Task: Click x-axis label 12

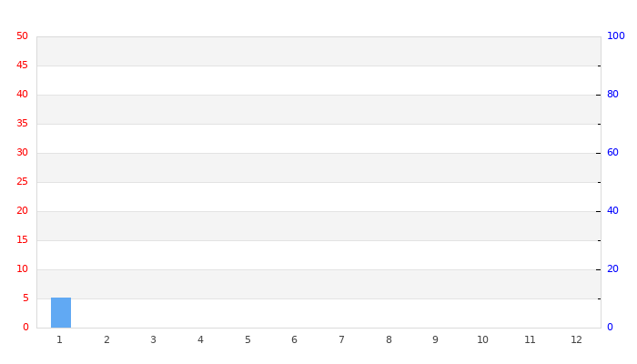Action: tap(576, 340)
